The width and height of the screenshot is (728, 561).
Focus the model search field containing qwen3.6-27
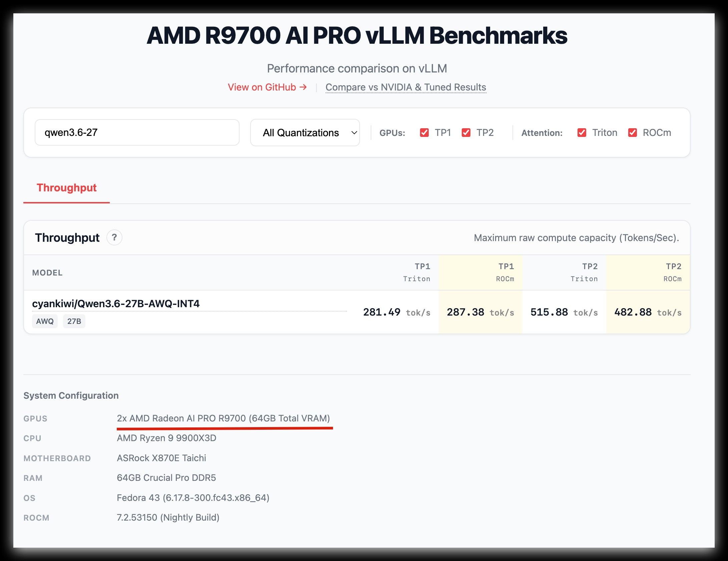[137, 133]
